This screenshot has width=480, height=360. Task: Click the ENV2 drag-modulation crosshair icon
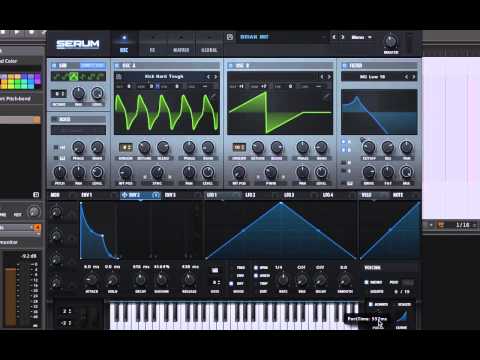coord(124,195)
